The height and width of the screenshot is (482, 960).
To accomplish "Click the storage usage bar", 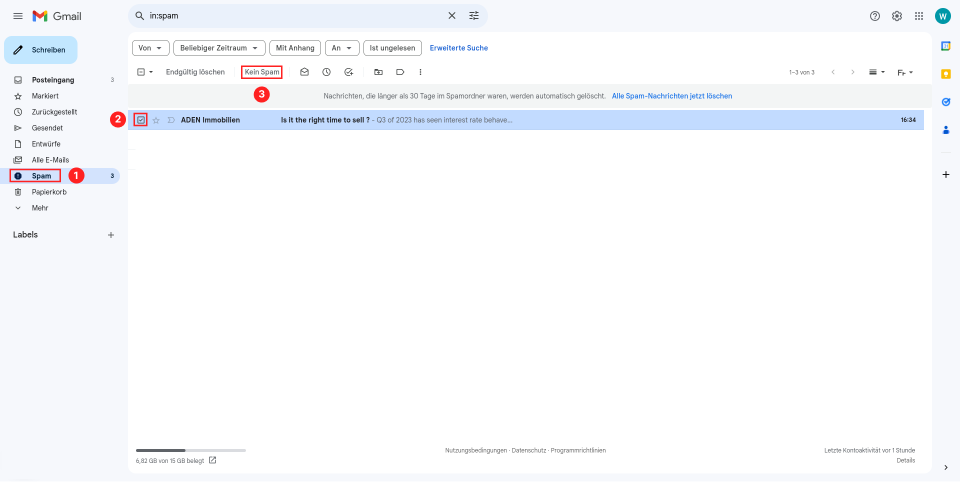I will tap(190, 451).
